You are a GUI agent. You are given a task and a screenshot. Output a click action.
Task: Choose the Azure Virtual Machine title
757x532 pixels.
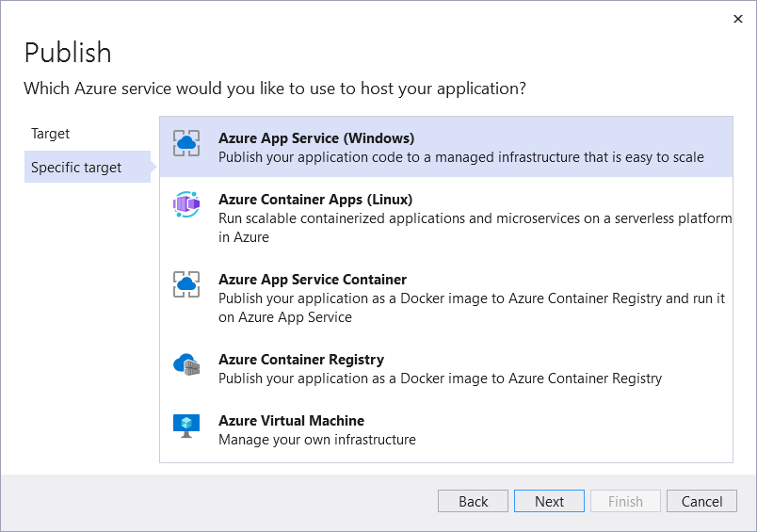pos(291,421)
